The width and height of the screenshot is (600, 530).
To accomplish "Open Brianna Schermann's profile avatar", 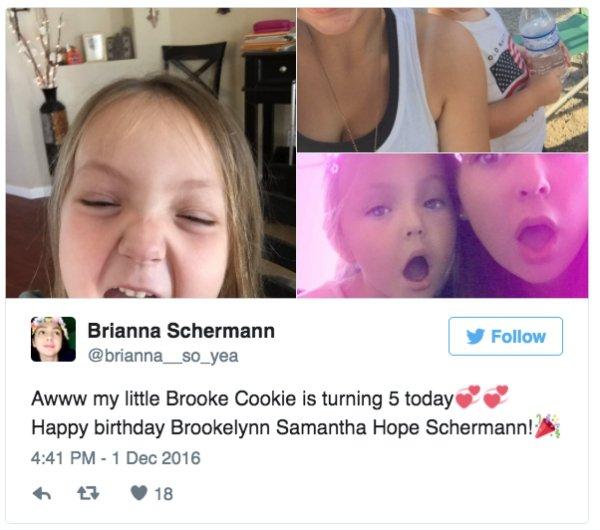I will pyautogui.click(x=53, y=339).
